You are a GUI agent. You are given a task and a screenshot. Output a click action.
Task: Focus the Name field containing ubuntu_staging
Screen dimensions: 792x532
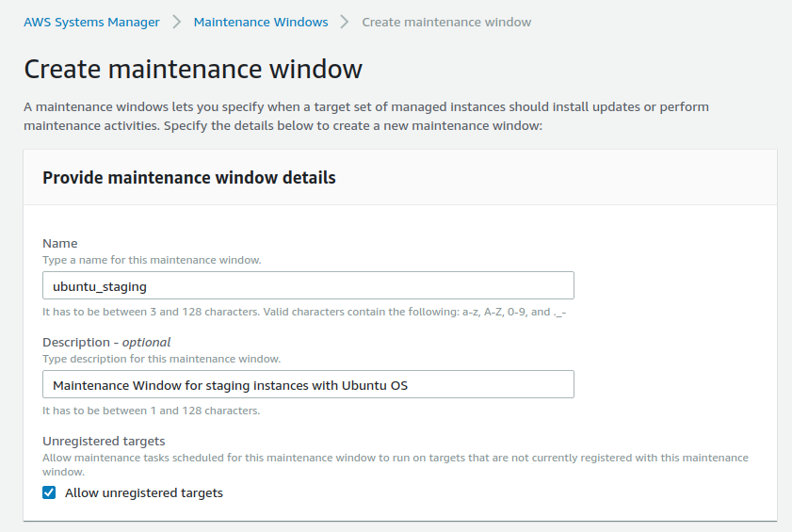308,285
